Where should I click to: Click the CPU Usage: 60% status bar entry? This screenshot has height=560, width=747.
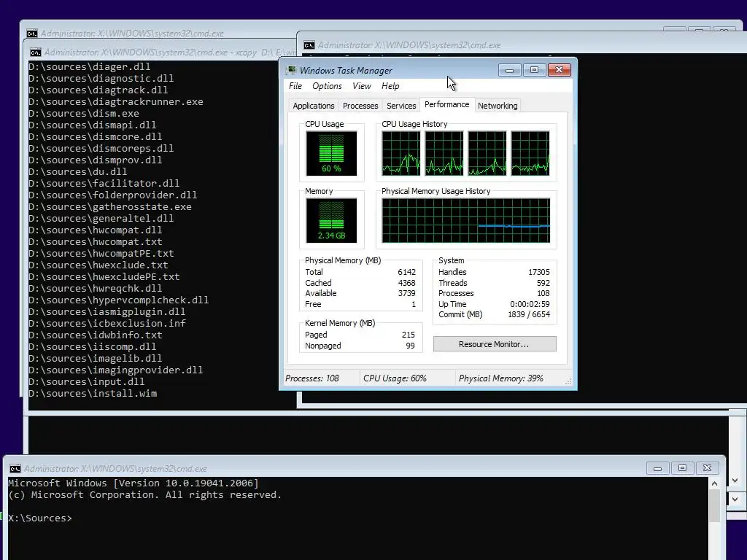(395, 378)
